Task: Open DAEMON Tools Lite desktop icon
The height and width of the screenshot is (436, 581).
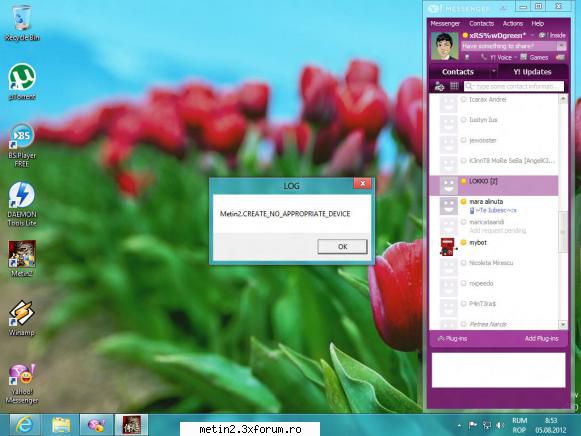Action: pos(22,204)
